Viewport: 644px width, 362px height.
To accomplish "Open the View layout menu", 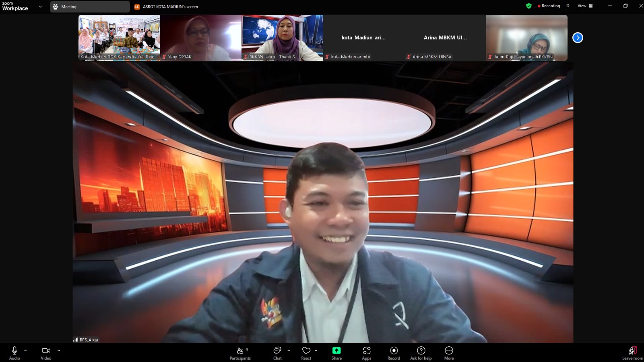I will click(585, 6).
